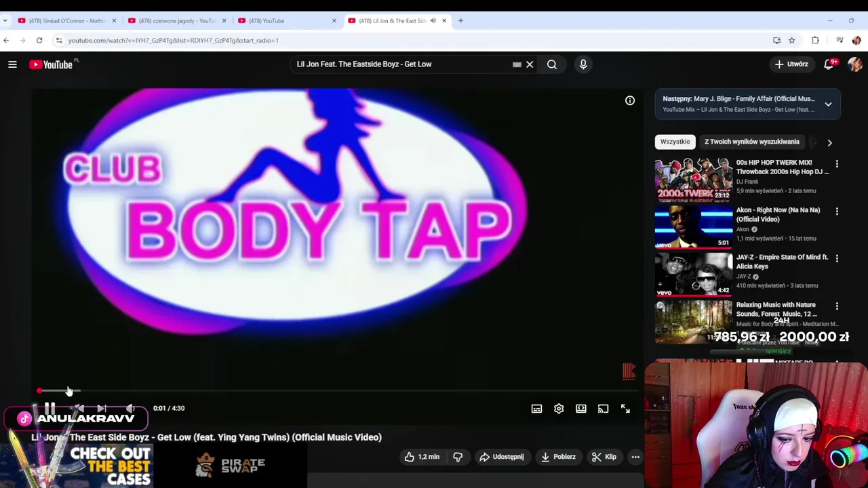Open browser extensions puzzle icon
The image size is (868, 488).
[815, 41]
